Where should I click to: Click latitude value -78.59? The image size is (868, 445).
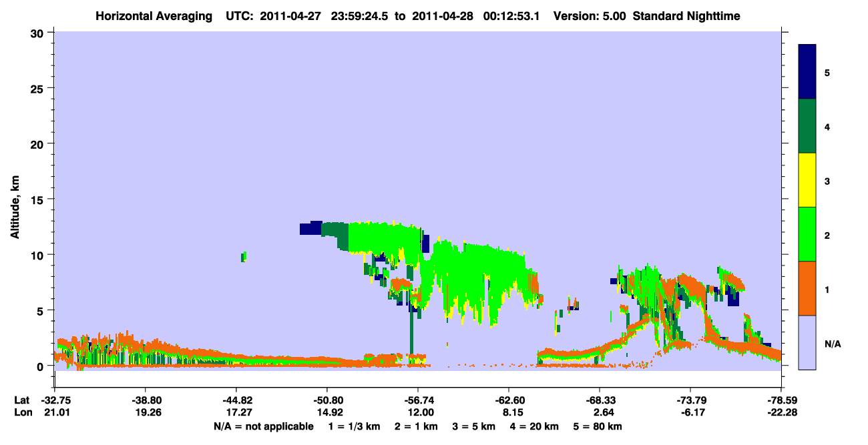781,401
